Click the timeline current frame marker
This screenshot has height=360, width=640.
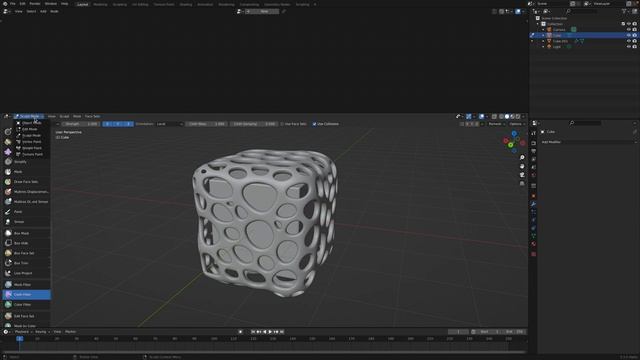(19, 338)
